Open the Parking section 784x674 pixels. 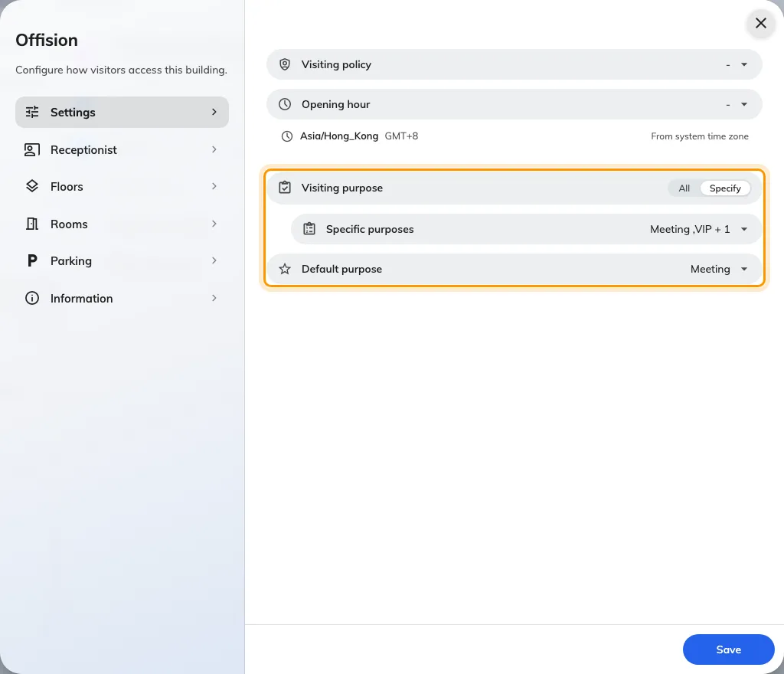tap(122, 260)
